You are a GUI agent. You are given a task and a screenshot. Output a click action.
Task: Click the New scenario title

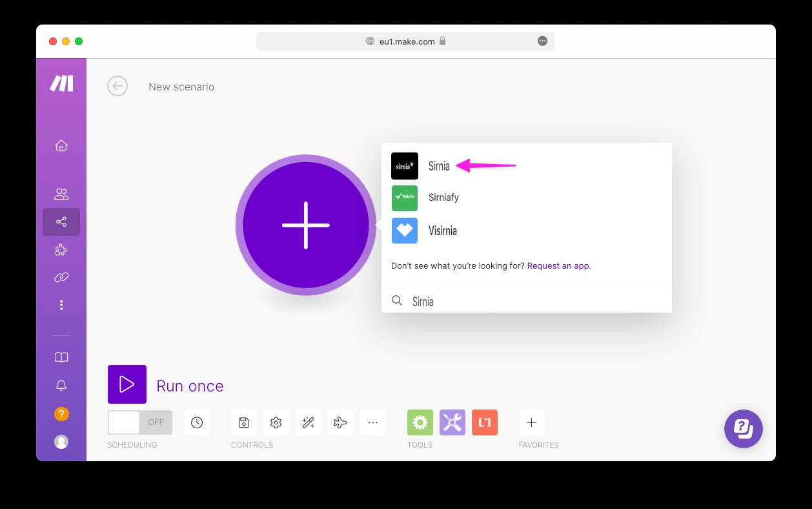coord(181,87)
